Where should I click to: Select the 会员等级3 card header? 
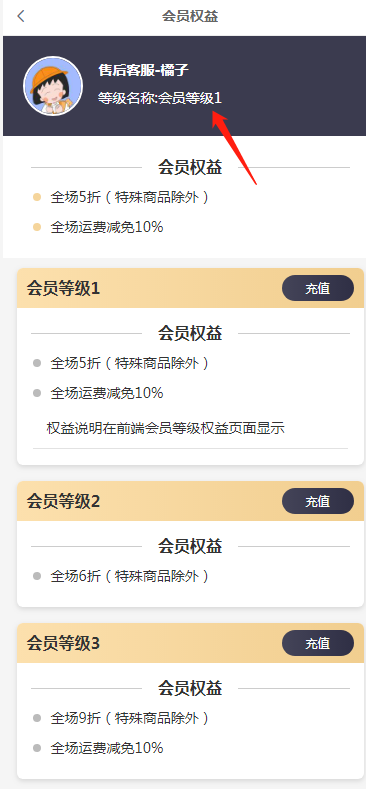pos(190,643)
